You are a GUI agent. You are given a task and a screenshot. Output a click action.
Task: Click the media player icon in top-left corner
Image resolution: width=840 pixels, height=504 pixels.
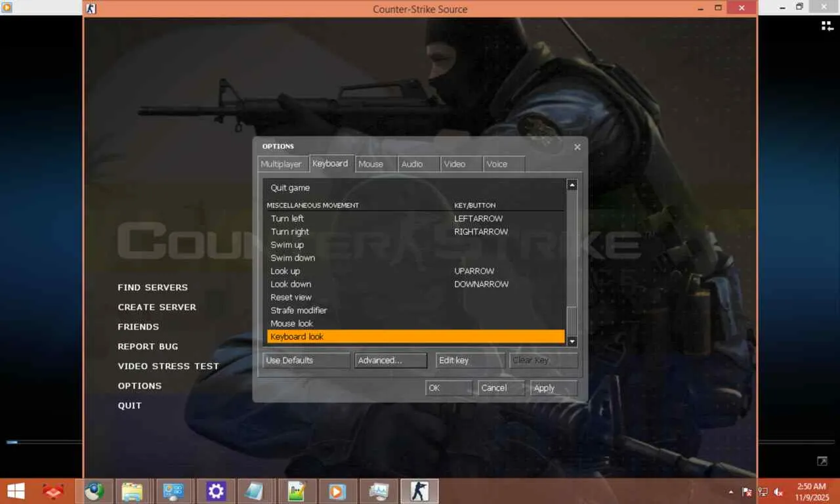coord(7,7)
